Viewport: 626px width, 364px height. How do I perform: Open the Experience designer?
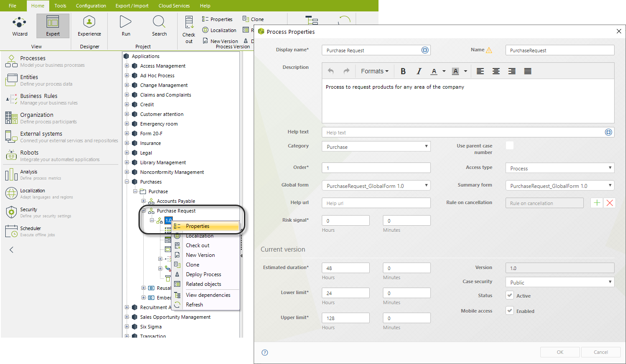click(x=89, y=26)
